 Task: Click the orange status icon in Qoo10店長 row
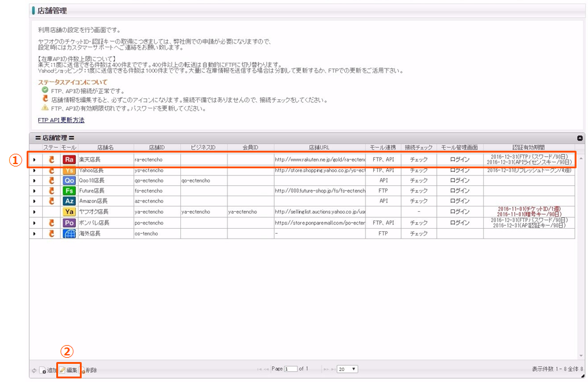pos(52,180)
